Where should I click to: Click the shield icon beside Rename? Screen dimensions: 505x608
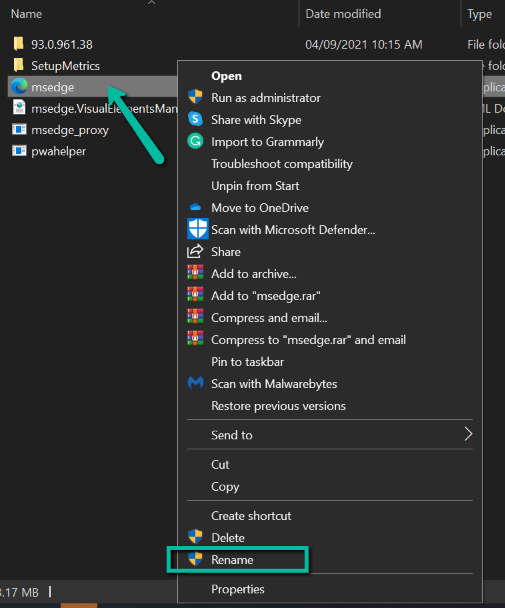(195, 559)
